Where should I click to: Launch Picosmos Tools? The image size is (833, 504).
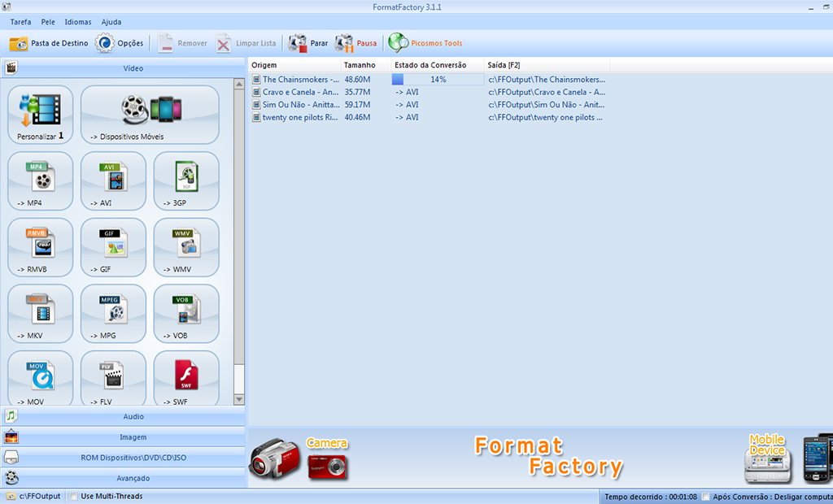click(x=425, y=44)
